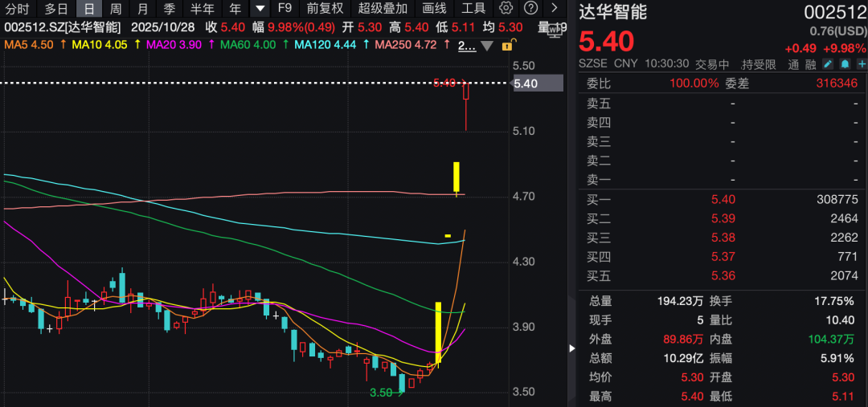Set a price alert with bell icon
868x407 pixels.
click(x=845, y=64)
